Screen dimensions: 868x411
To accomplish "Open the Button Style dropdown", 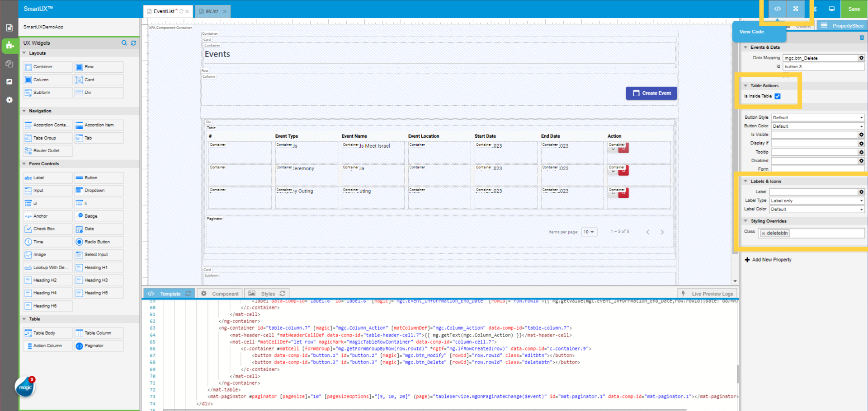I will (817, 117).
